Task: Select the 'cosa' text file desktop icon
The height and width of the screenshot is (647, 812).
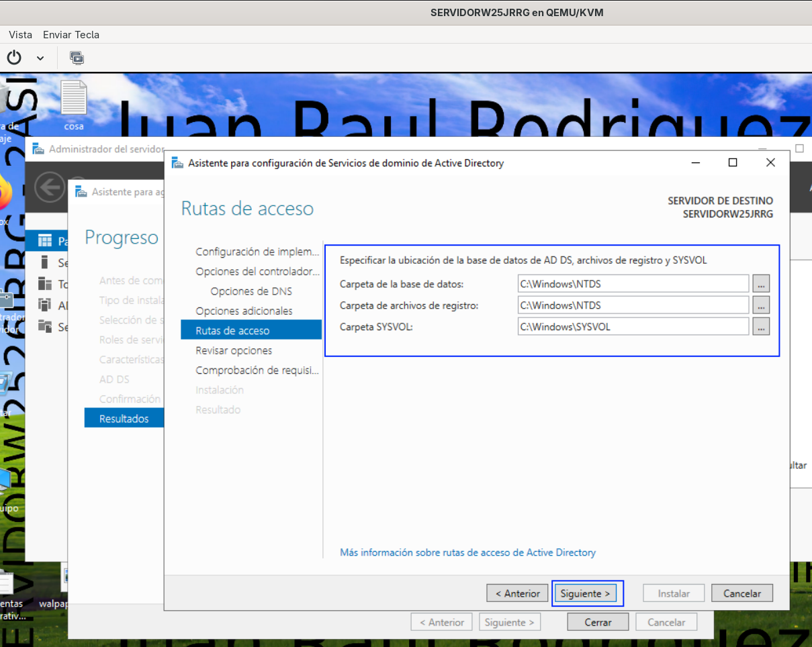Action: 74,105
